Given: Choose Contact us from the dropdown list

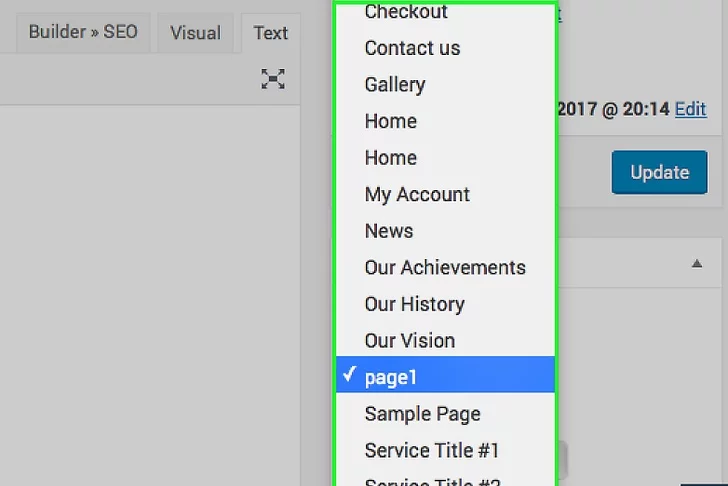Looking at the screenshot, I should coord(412,48).
